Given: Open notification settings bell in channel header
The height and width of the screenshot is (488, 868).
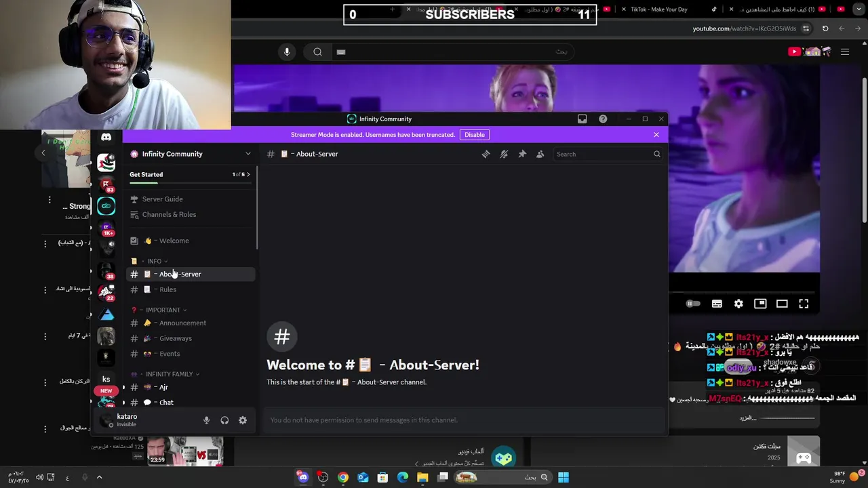Looking at the screenshot, I should pyautogui.click(x=504, y=154).
